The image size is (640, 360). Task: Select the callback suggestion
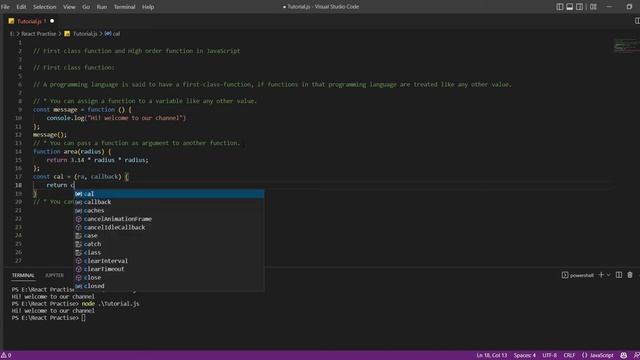tap(169, 202)
